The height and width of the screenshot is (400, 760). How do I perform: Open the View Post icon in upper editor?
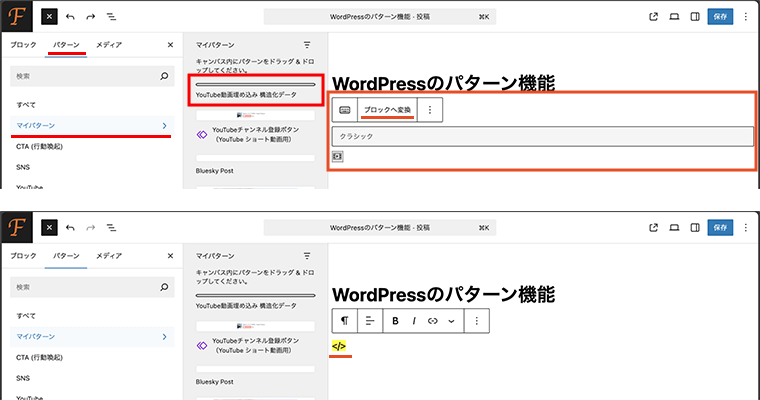(x=653, y=16)
